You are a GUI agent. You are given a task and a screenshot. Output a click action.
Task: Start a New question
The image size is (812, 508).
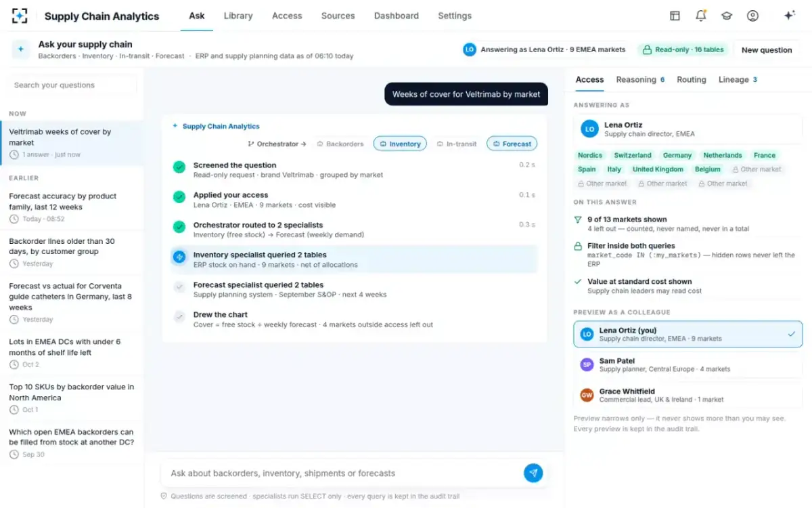[767, 49]
